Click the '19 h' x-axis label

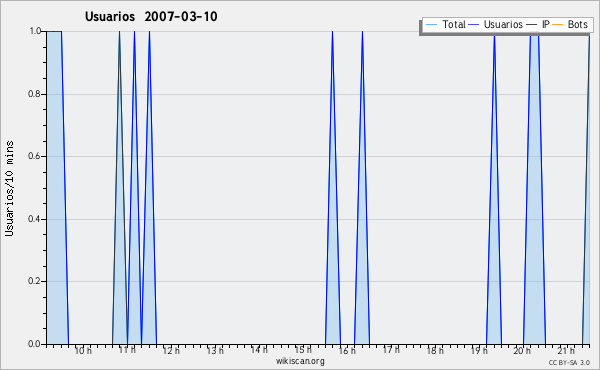point(479,350)
